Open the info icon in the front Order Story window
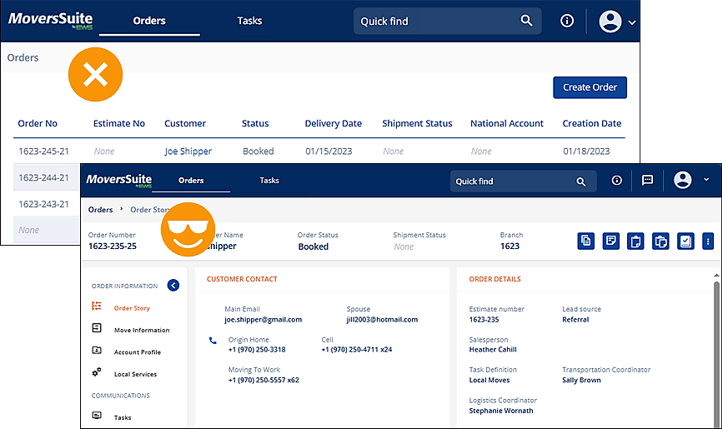722x429 pixels. [617, 180]
